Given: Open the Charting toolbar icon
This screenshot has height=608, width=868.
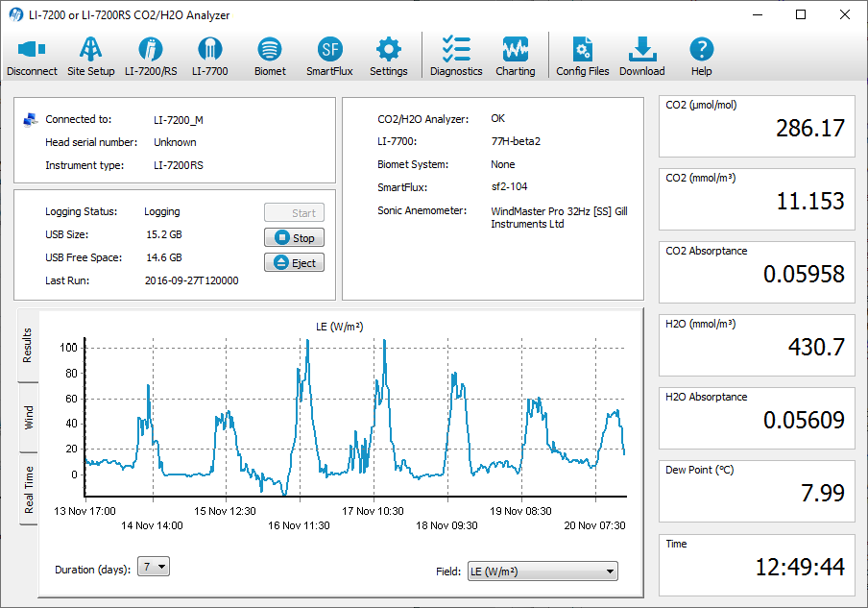Looking at the screenshot, I should (x=516, y=57).
